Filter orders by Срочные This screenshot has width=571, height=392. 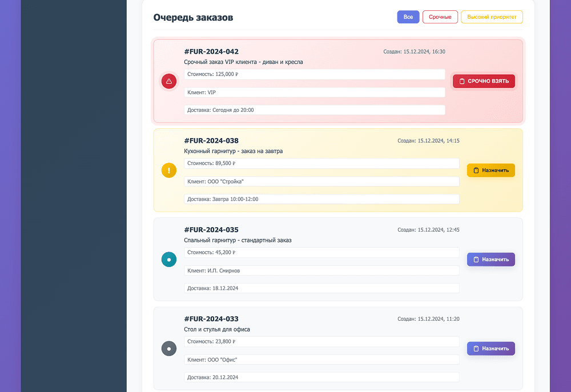(x=440, y=17)
